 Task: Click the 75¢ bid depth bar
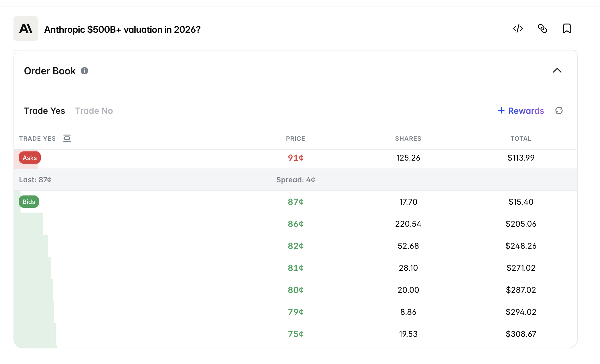pyautogui.click(x=35, y=334)
